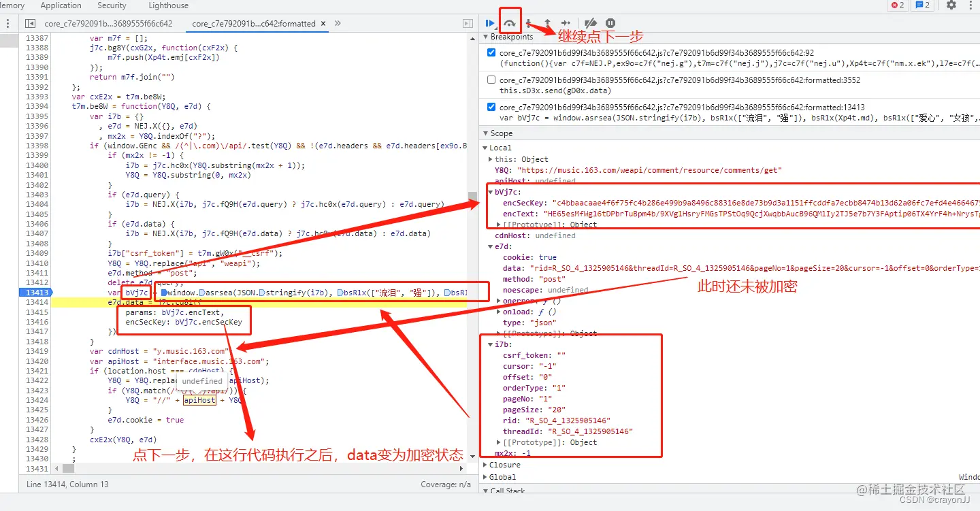Click the red error count badge
This screenshot has height=511, width=980.
898,5
